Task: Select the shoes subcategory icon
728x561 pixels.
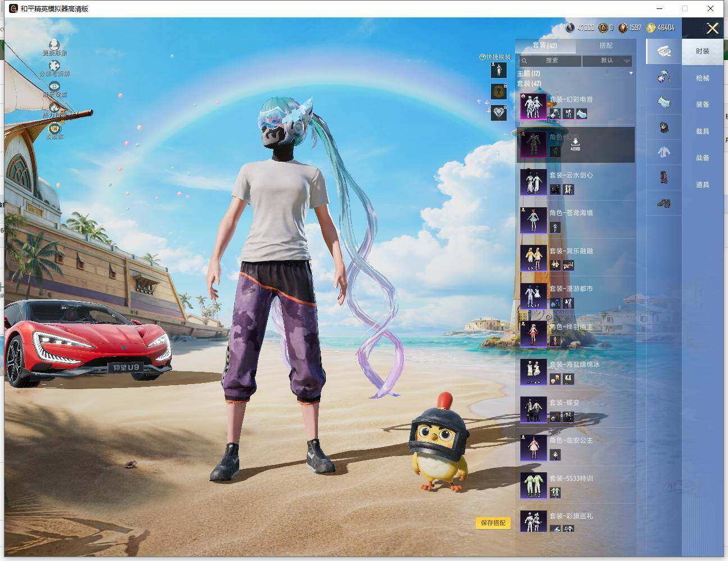Action: click(x=664, y=203)
